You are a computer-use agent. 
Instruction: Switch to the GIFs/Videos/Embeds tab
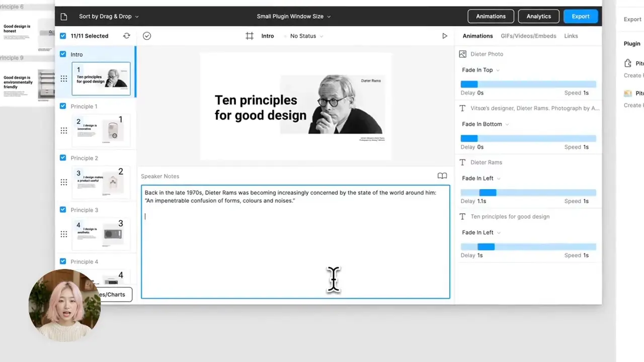pos(528,36)
